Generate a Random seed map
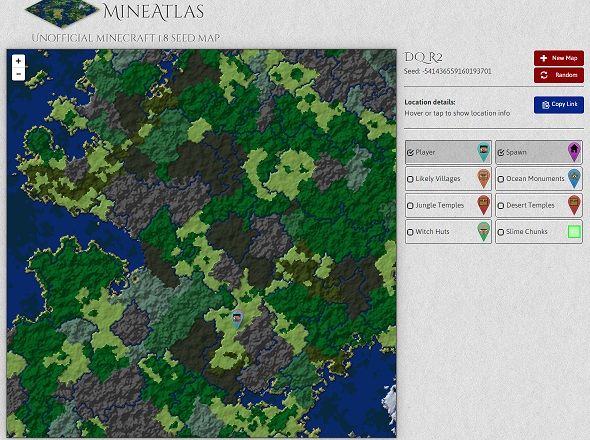The height and width of the screenshot is (440, 590). [x=559, y=75]
